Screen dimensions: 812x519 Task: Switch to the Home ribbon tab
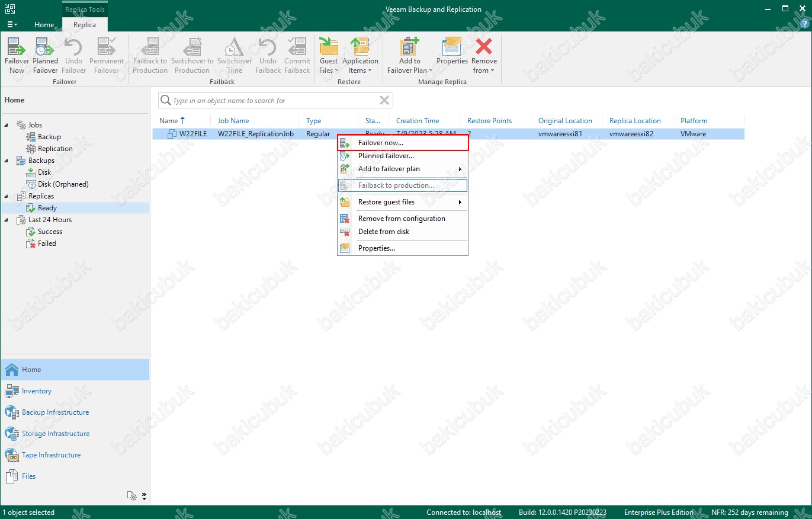tap(44, 25)
